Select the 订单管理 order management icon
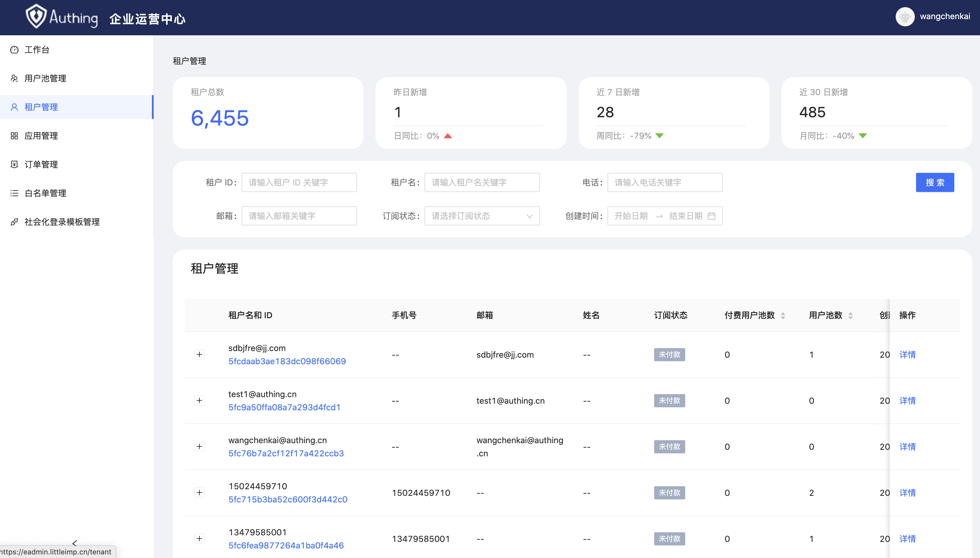The height and width of the screenshot is (558, 980). 14,164
